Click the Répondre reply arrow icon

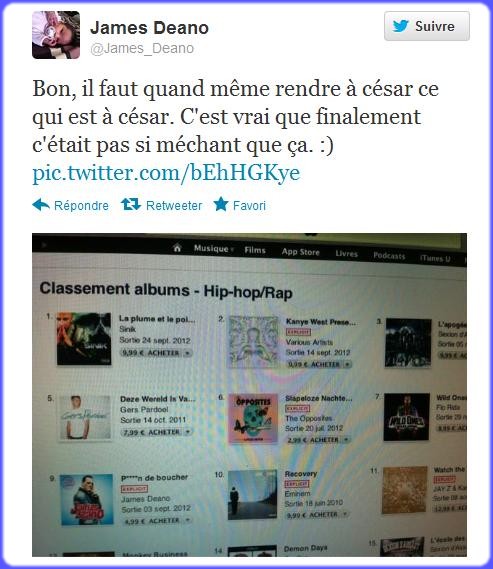(x=41, y=205)
